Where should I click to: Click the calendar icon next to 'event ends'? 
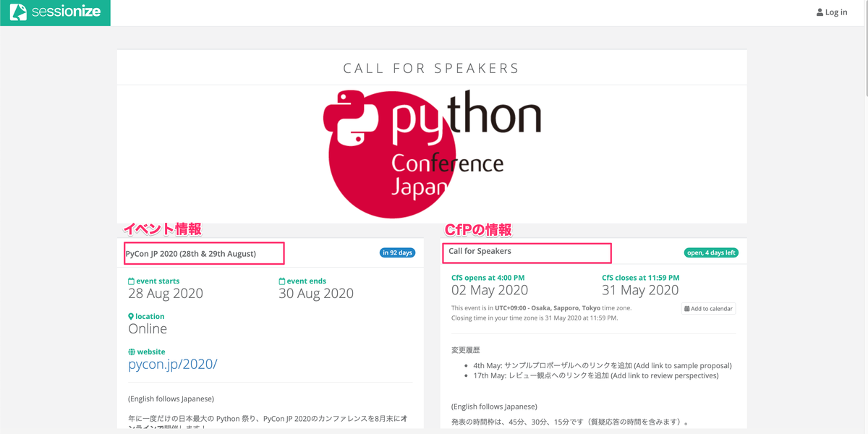281,281
